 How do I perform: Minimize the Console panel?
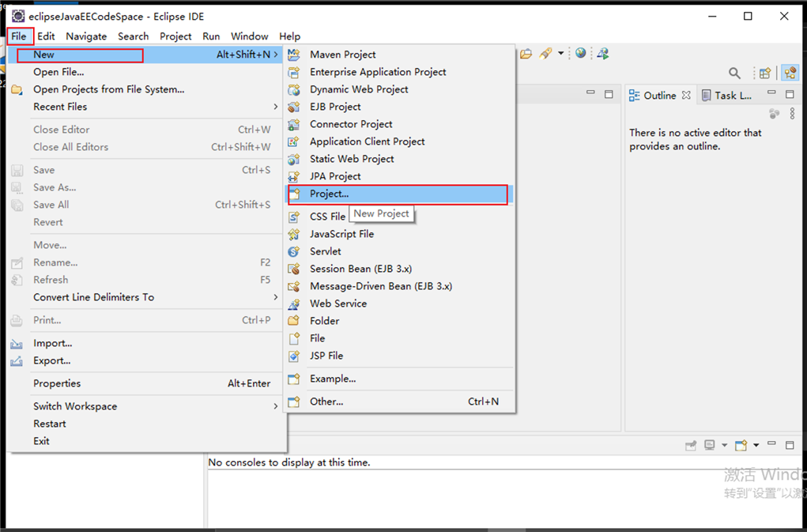click(x=771, y=443)
